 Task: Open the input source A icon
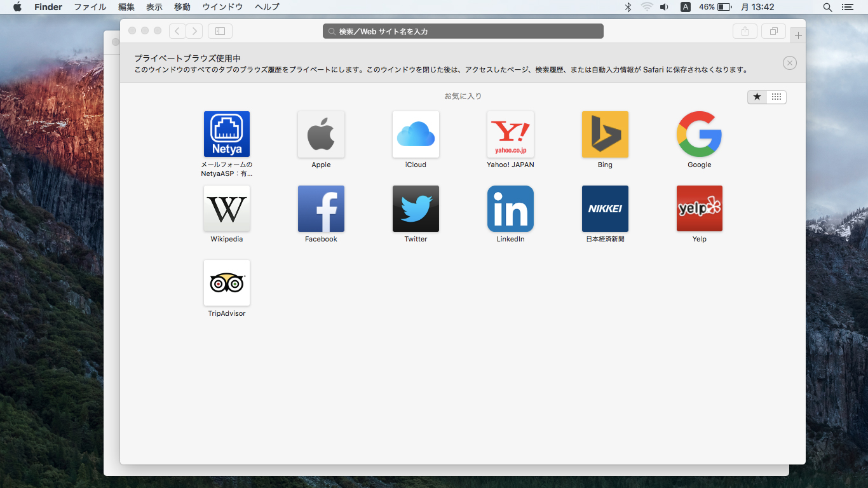(x=686, y=7)
